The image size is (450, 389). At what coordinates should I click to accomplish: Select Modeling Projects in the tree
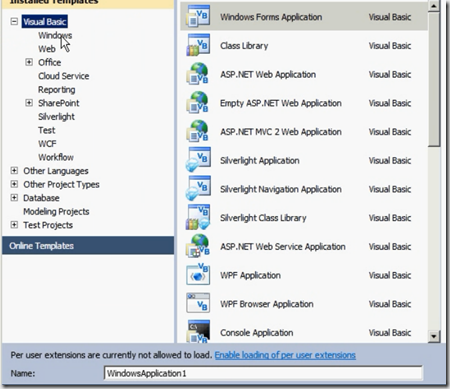[x=56, y=212]
